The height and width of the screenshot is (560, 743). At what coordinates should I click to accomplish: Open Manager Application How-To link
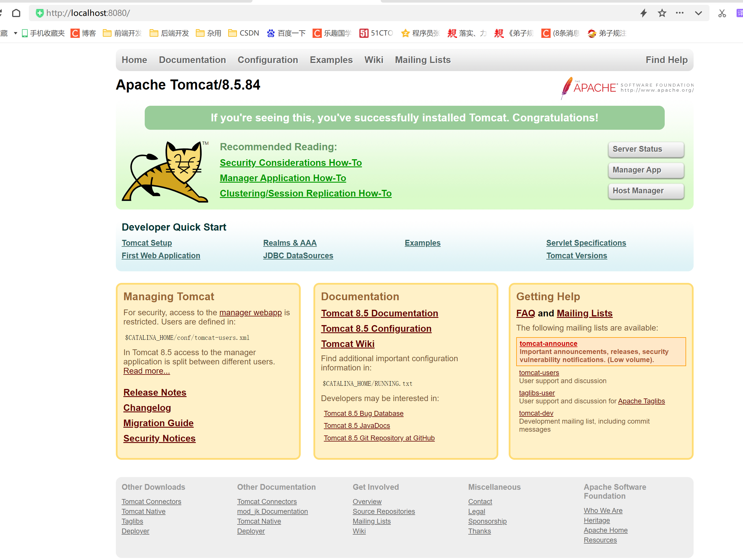pyautogui.click(x=283, y=178)
